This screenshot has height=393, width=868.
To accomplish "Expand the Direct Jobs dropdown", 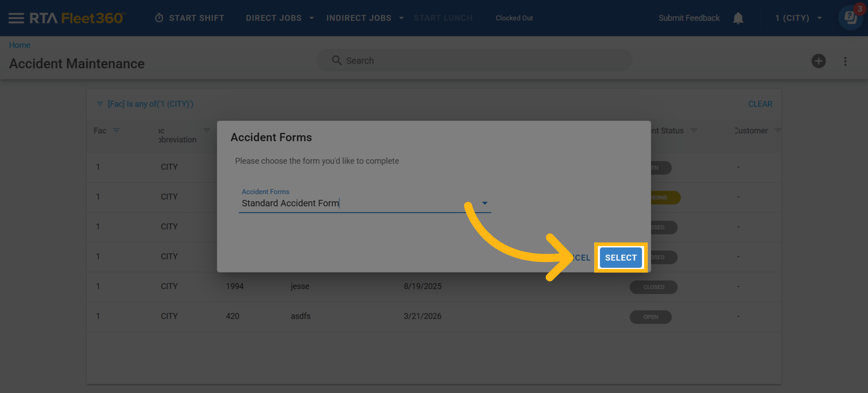I will [279, 18].
